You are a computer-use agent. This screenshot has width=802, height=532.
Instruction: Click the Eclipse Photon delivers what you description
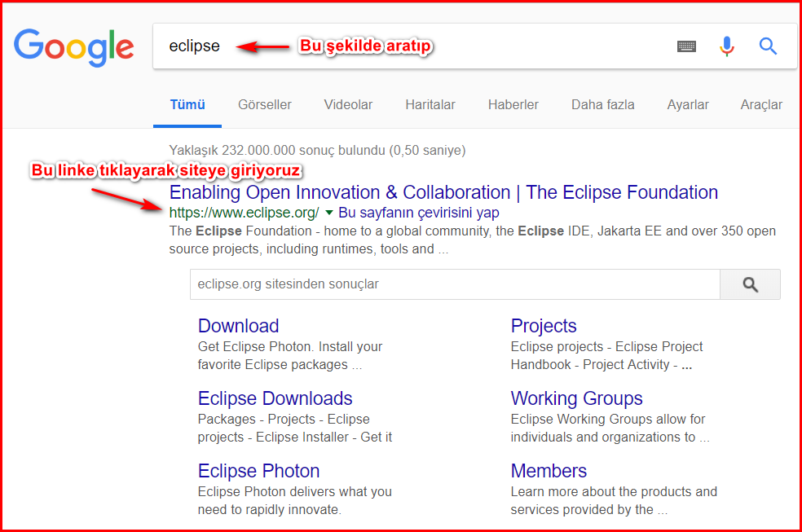(x=294, y=501)
